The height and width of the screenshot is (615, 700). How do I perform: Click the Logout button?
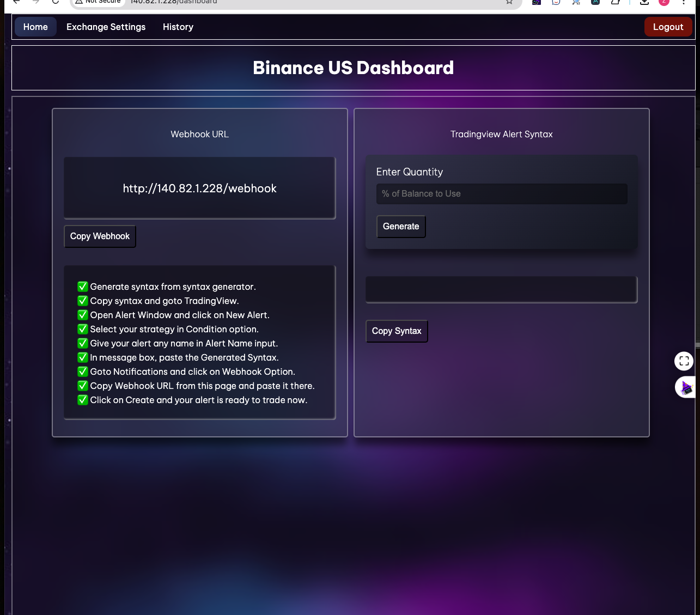[x=668, y=27]
